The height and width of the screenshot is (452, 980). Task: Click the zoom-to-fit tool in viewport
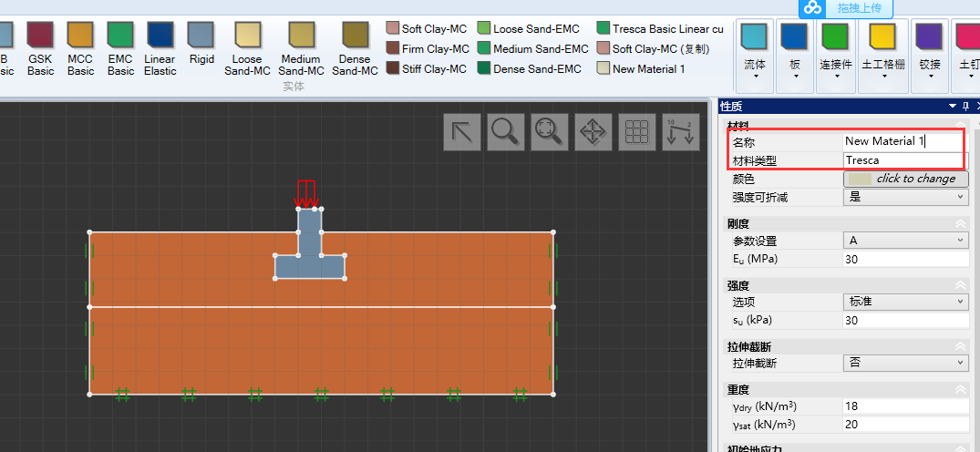550,132
